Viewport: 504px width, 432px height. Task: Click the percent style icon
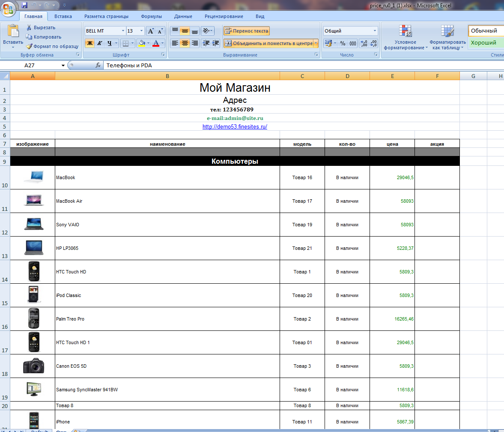tap(343, 43)
